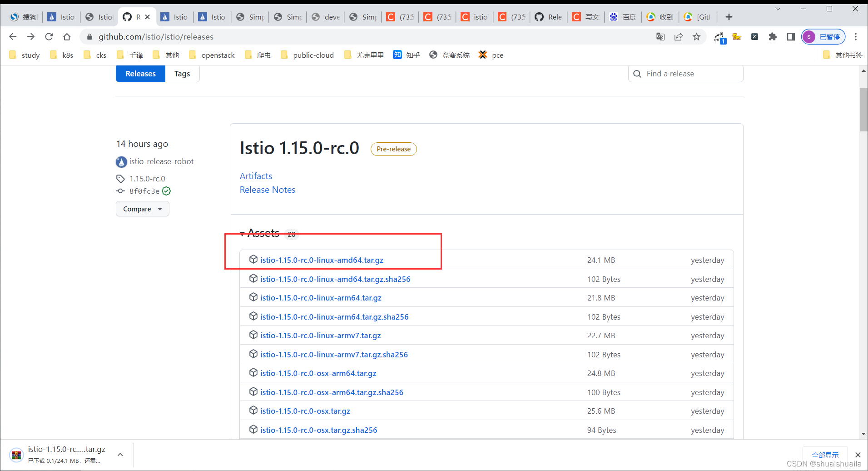This screenshot has width=868, height=471.
Task: Download istio-1.15.0-rc.0-linux-arm64.tar.gz.sha256
Action: (x=334, y=317)
